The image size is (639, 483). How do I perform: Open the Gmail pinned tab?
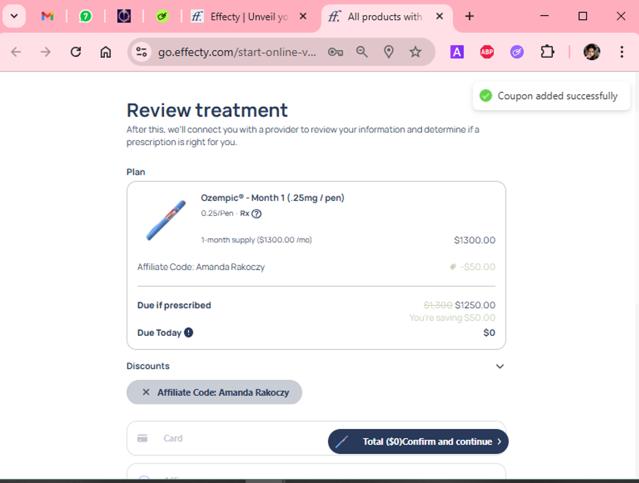(47, 16)
